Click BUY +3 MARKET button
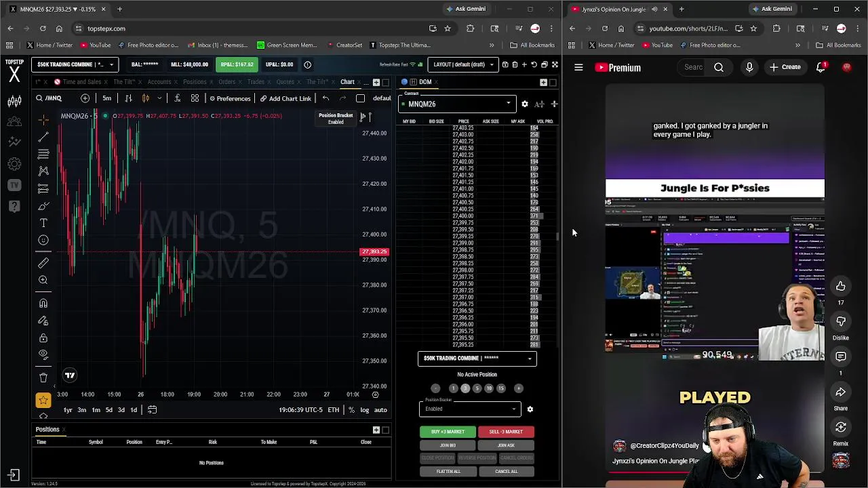The image size is (868, 488). click(448, 432)
